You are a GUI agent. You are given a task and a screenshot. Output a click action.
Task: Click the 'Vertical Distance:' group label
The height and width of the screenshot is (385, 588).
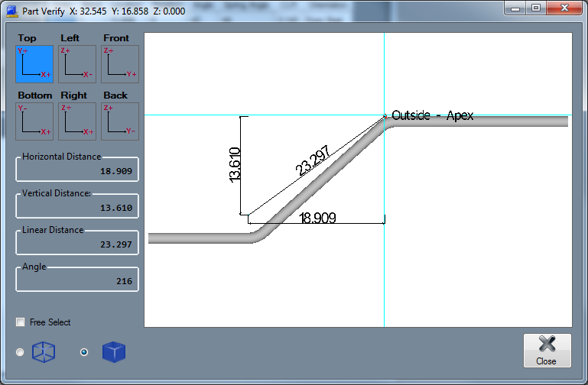(x=57, y=192)
